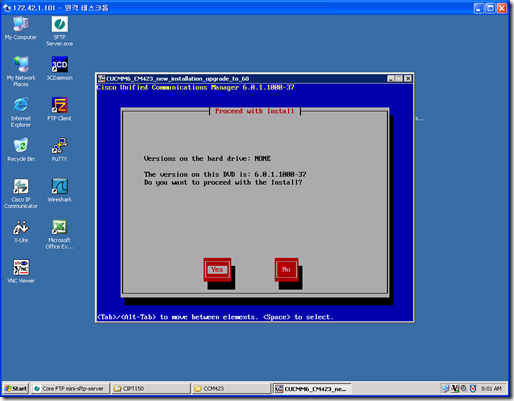Select the Recycle Bin icon
Image resolution: width=514 pixels, height=401 pixels.
pyautogui.click(x=21, y=150)
